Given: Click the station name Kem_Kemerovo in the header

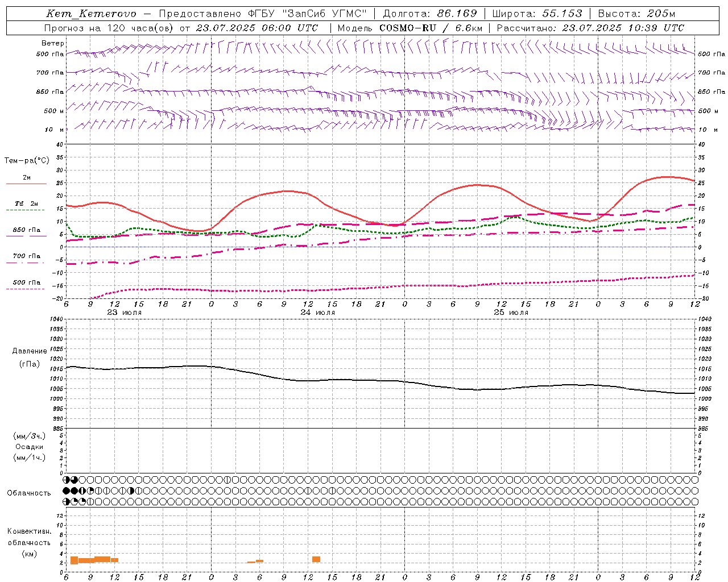Looking at the screenshot, I should pyautogui.click(x=91, y=14).
